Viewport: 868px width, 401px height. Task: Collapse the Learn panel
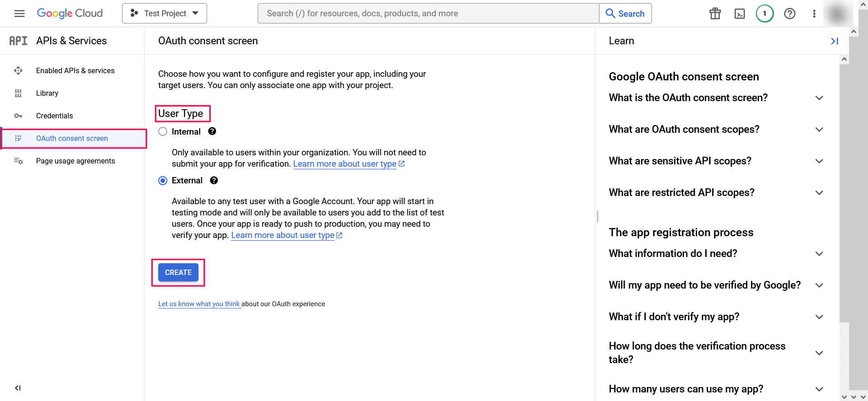[x=835, y=41]
